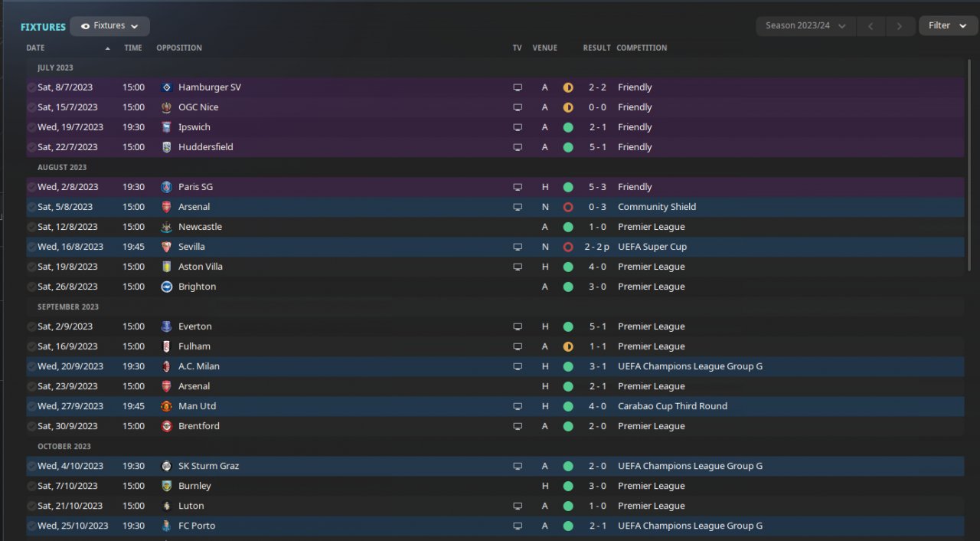The width and height of the screenshot is (980, 541).
Task: Go to the previous season arrow
Action: [871, 26]
